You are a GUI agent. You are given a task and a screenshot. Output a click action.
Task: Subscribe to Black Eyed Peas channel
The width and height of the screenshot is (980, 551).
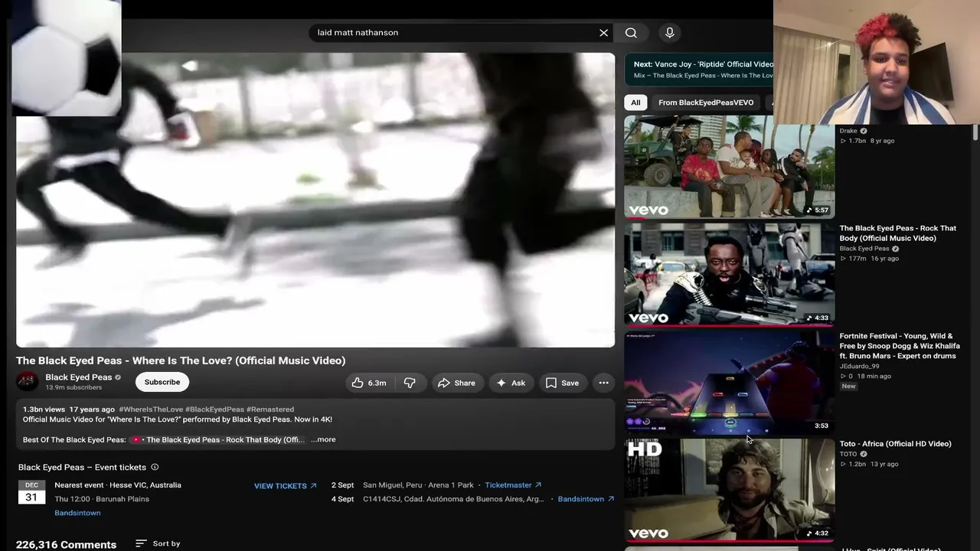pos(162,382)
